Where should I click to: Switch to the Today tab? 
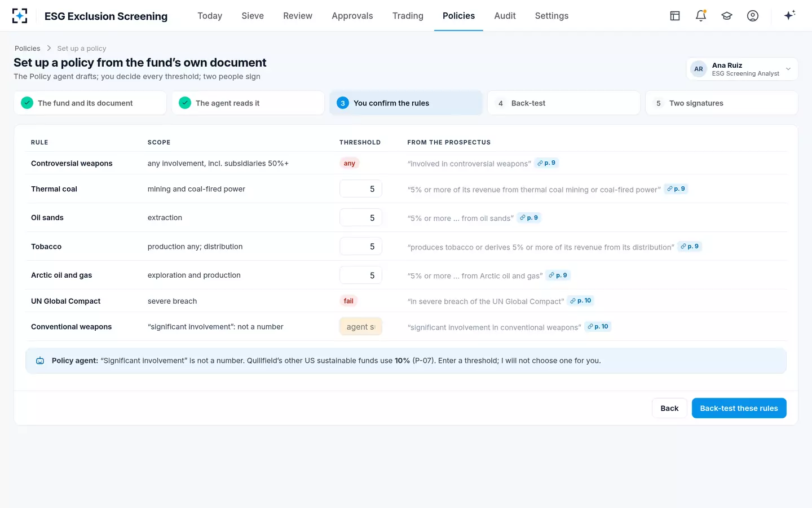pos(210,16)
